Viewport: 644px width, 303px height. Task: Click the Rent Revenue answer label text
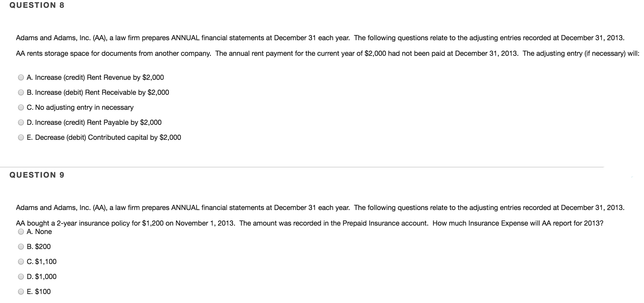pyautogui.click(x=95, y=77)
